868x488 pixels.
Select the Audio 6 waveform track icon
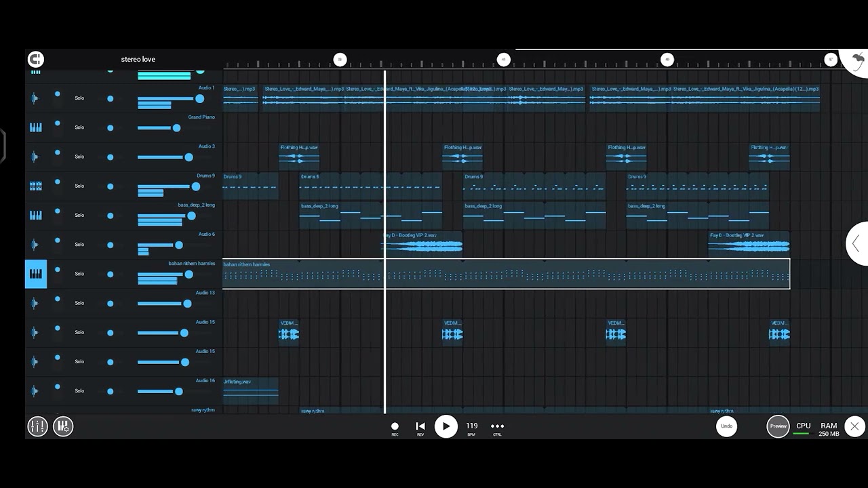click(x=35, y=245)
